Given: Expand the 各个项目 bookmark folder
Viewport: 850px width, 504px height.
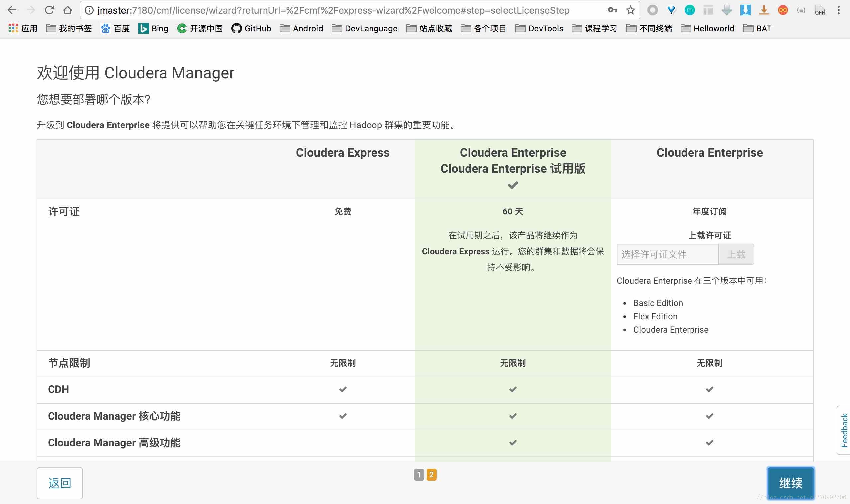Looking at the screenshot, I should [483, 28].
